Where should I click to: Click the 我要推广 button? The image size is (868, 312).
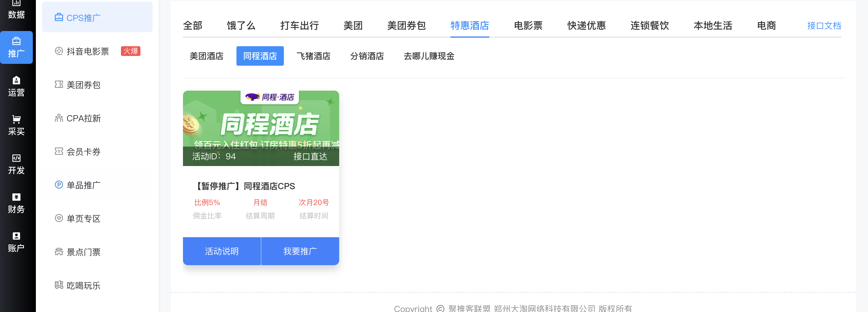300,251
